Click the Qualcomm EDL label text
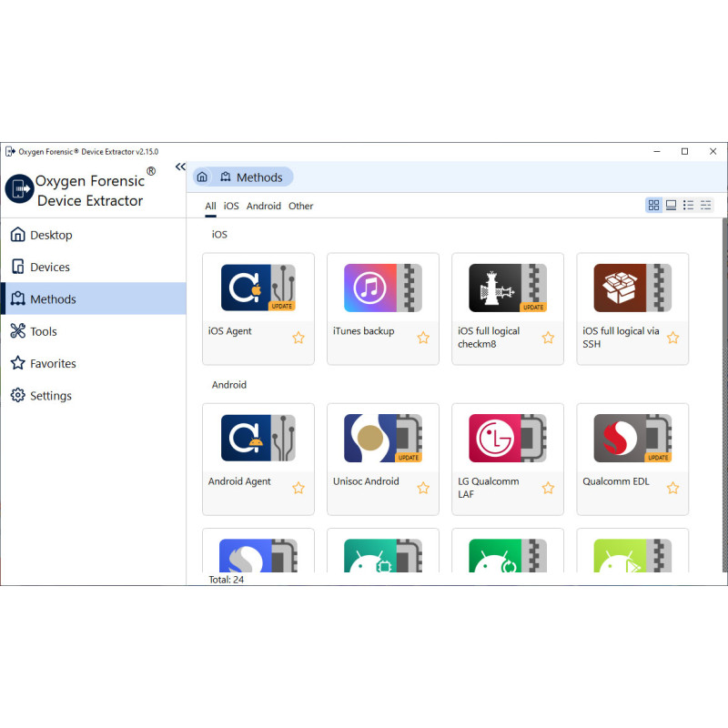The height and width of the screenshot is (728, 728). 616,481
